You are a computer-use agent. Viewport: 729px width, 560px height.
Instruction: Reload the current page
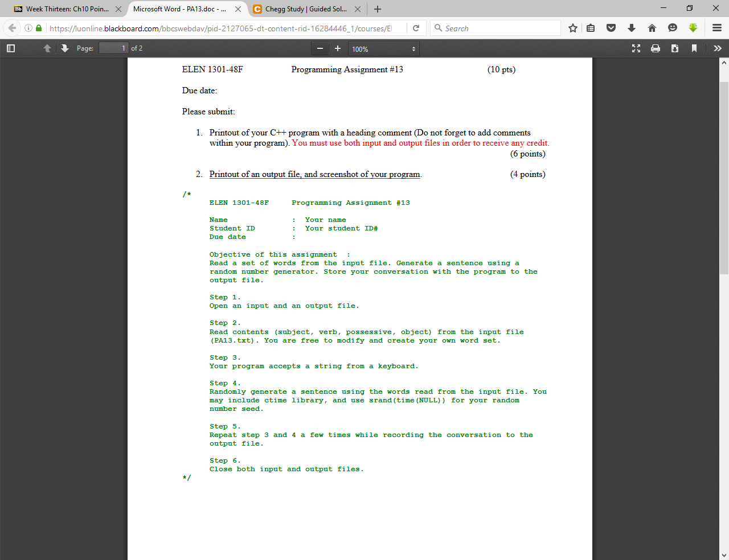point(416,28)
